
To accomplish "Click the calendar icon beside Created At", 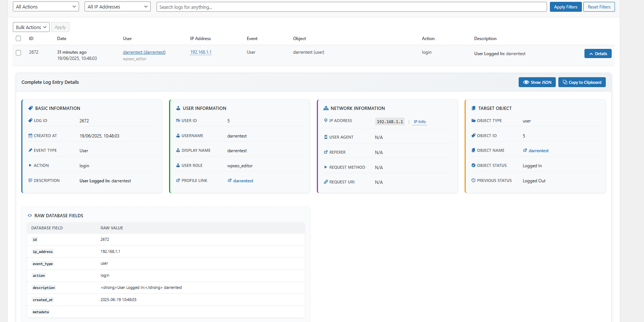I will [x=30, y=136].
